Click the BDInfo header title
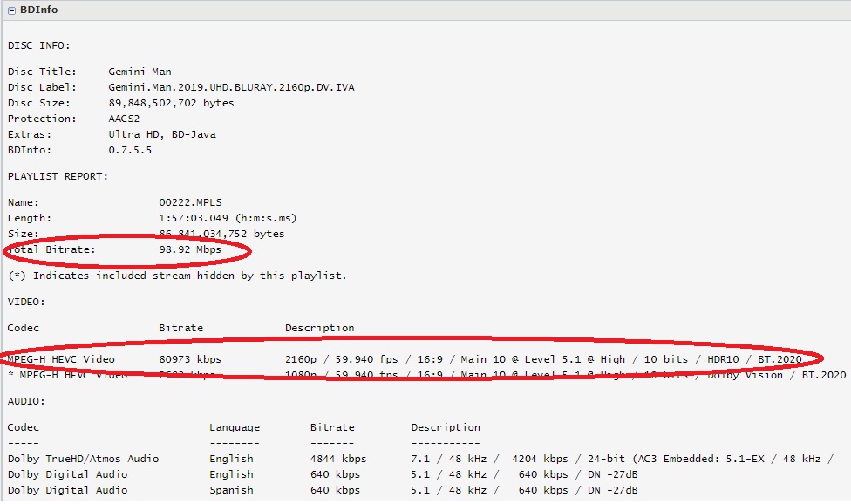The height and width of the screenshot is (504, 851). tap(38, 10)
